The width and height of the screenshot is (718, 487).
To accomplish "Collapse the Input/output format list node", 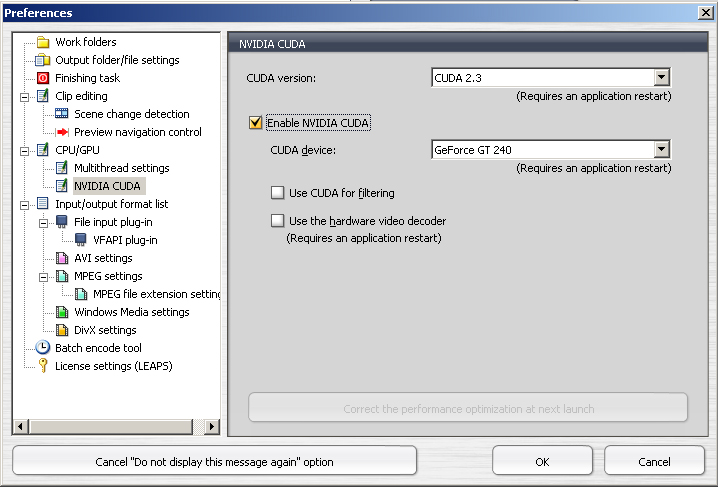I will pos(25,205).
